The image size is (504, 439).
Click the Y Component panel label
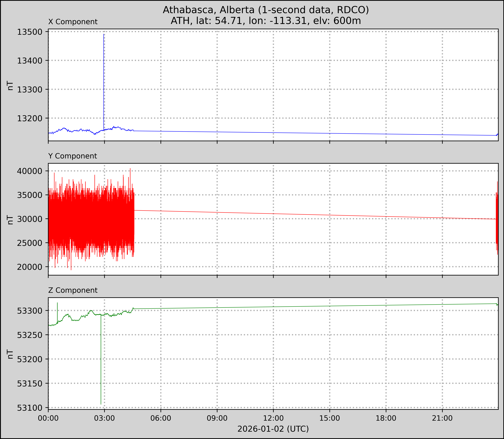coord(73,156)
